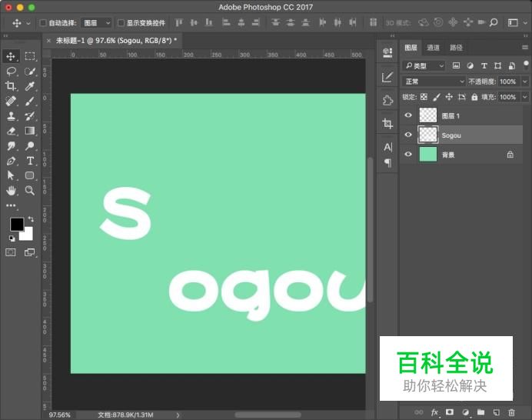Change the screen mode from the toolbox
The height and width of the screenshot is (420, 532).
(30, 252)
